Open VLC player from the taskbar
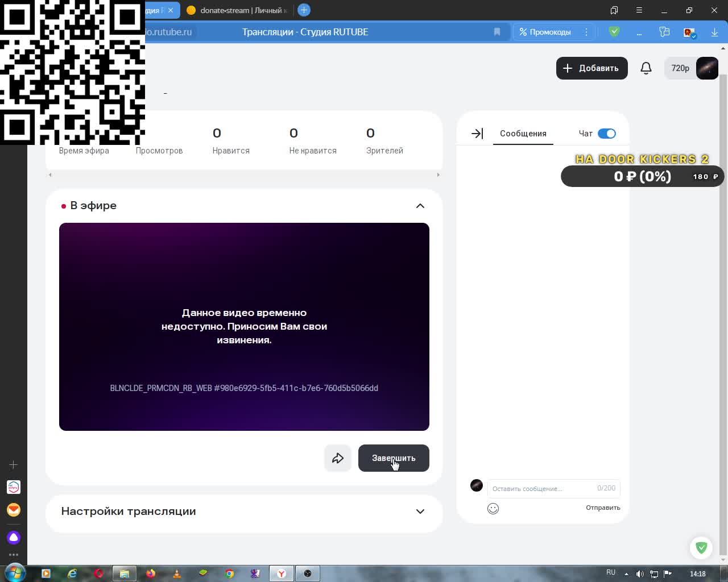The image size is (728, 582). 177,573
